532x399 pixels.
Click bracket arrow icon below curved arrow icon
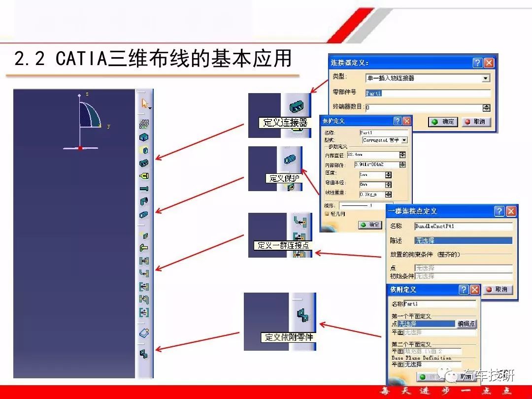144,287
